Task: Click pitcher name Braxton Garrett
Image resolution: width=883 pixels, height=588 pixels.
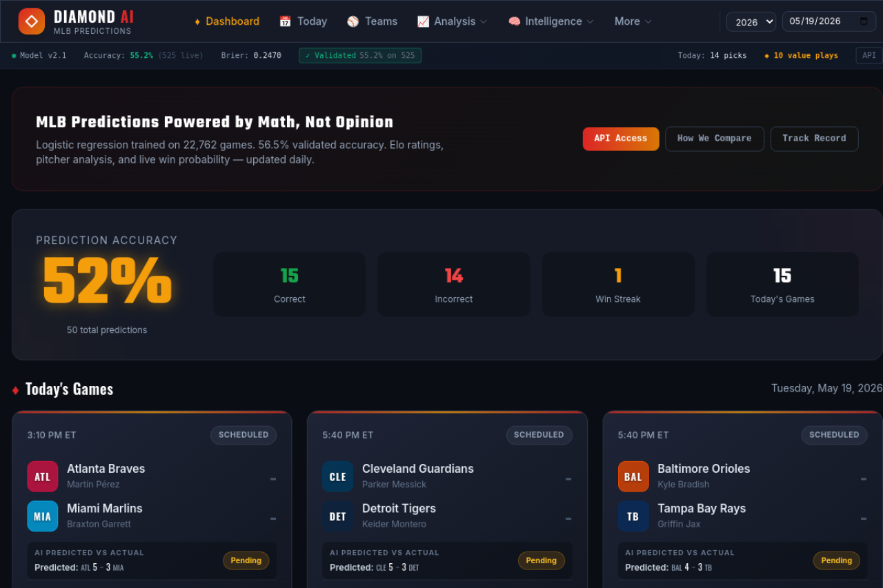Action: coord(99,525)
